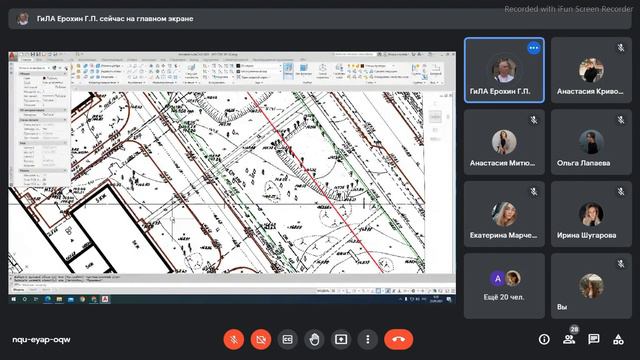Select the ГиЛА Ерохин Г.П. participant name
Image resolution: width=640 pixels, height=360 pixels.
tap(500, 91)
